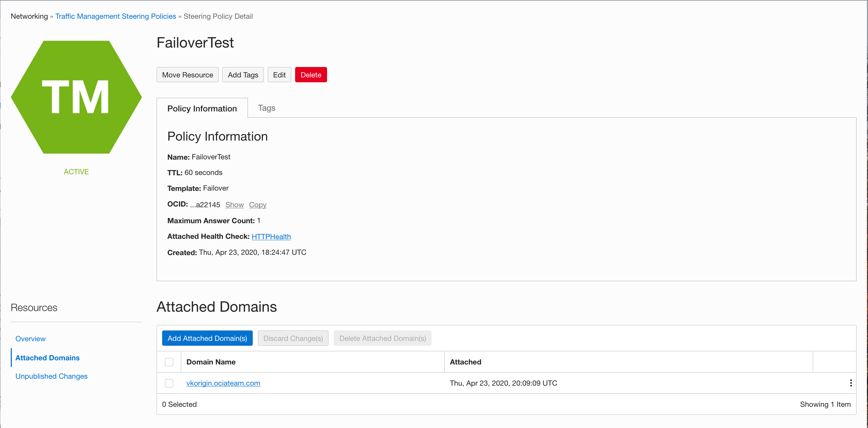The width and height of the screenshot is (868, 428).
Task: Show the full OCID value
Action: coord(234,205)
